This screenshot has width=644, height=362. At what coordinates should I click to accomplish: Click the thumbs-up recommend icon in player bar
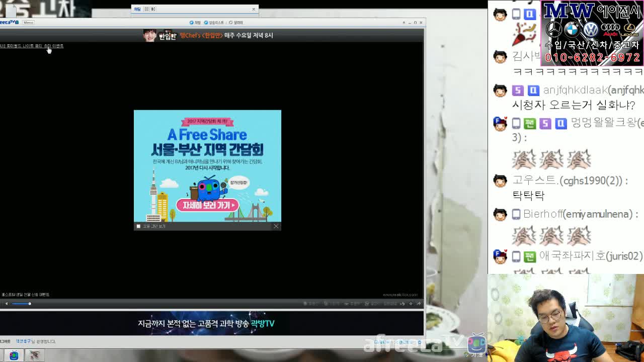[403, 304]
